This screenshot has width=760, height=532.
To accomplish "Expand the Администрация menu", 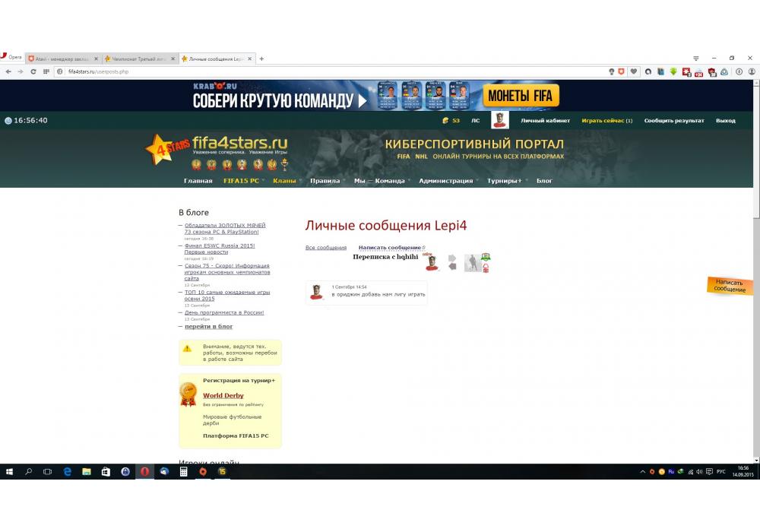I will pos(446,181).
